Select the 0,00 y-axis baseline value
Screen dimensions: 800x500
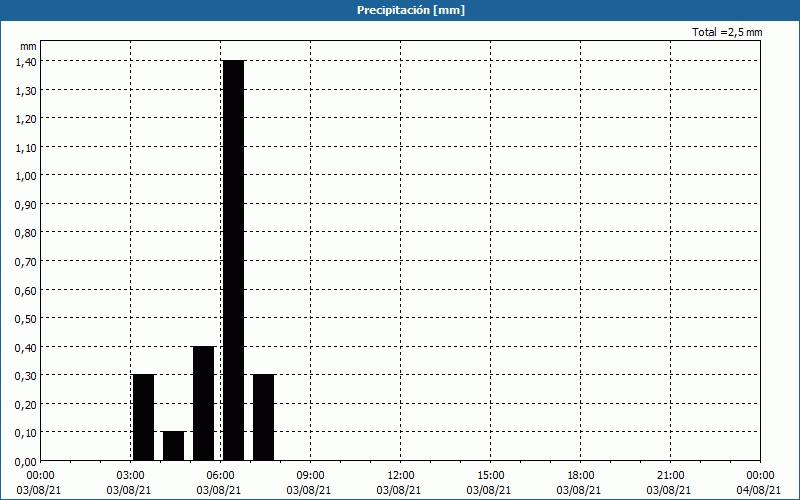coord(26,462)
